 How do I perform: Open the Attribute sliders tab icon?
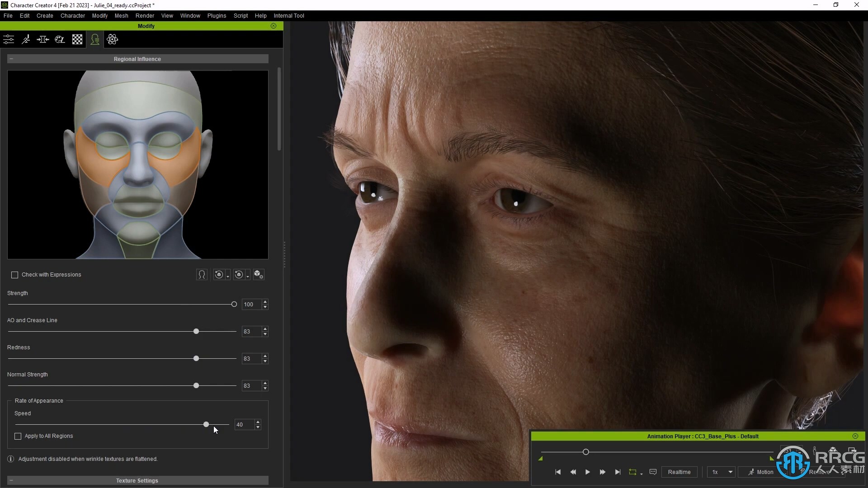pyautogui.click(x=9, y=39)
